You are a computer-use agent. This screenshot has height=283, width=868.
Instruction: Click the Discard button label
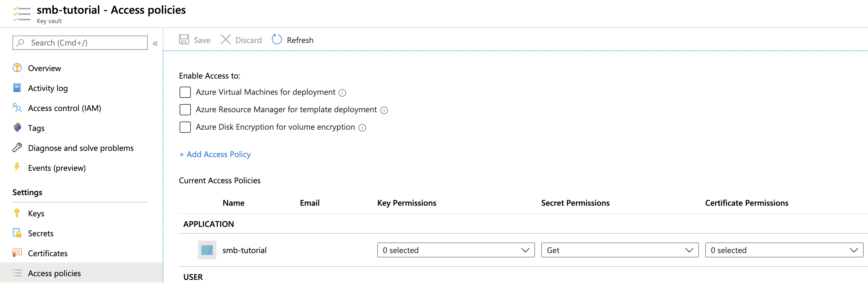click(x=248, y=40)
